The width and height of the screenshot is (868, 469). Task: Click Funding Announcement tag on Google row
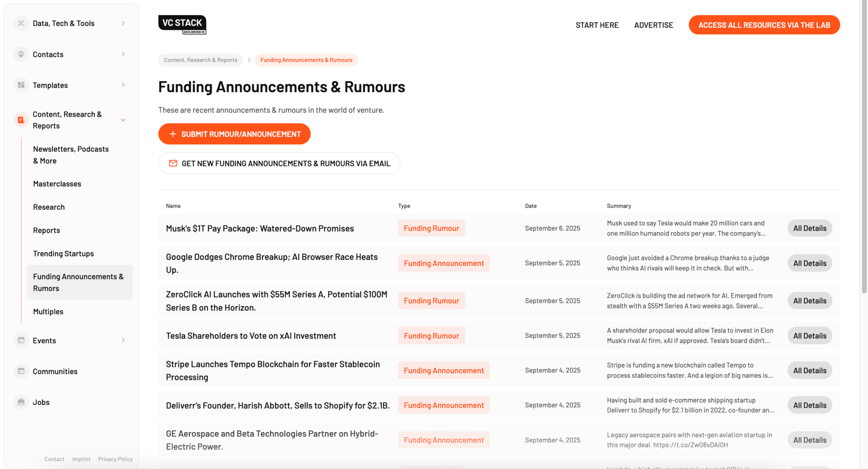[x=443, y=263]
